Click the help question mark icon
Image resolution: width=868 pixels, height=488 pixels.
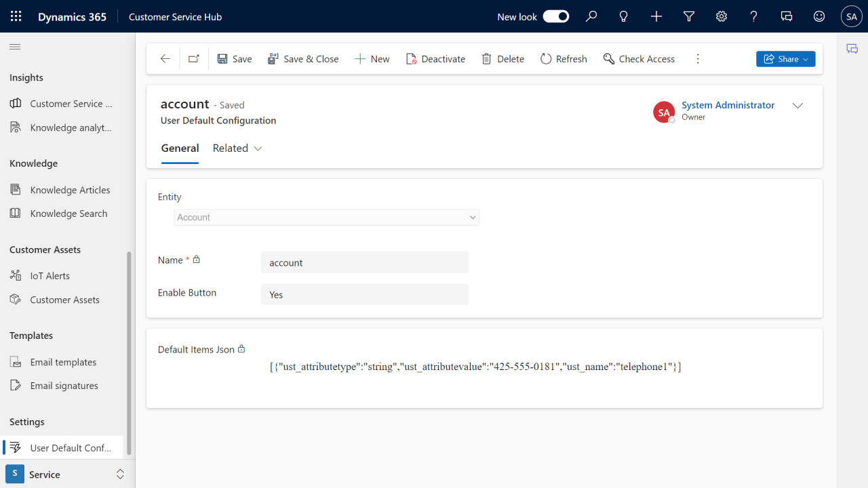(754, 16)
